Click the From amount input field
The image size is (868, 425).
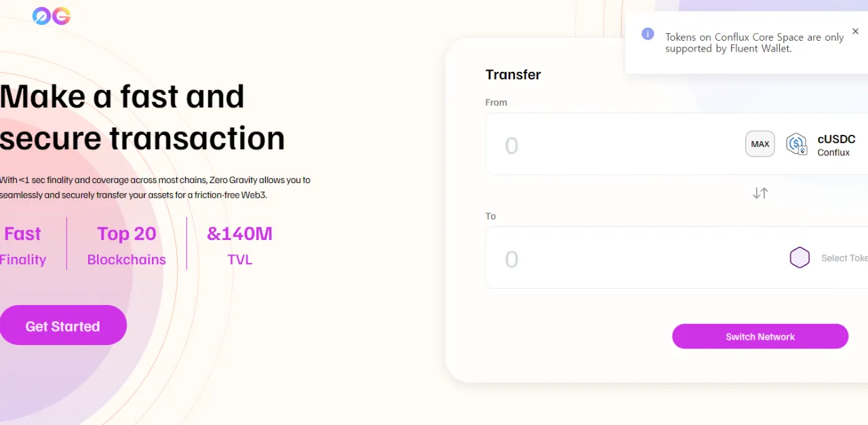tap(610, 145)
